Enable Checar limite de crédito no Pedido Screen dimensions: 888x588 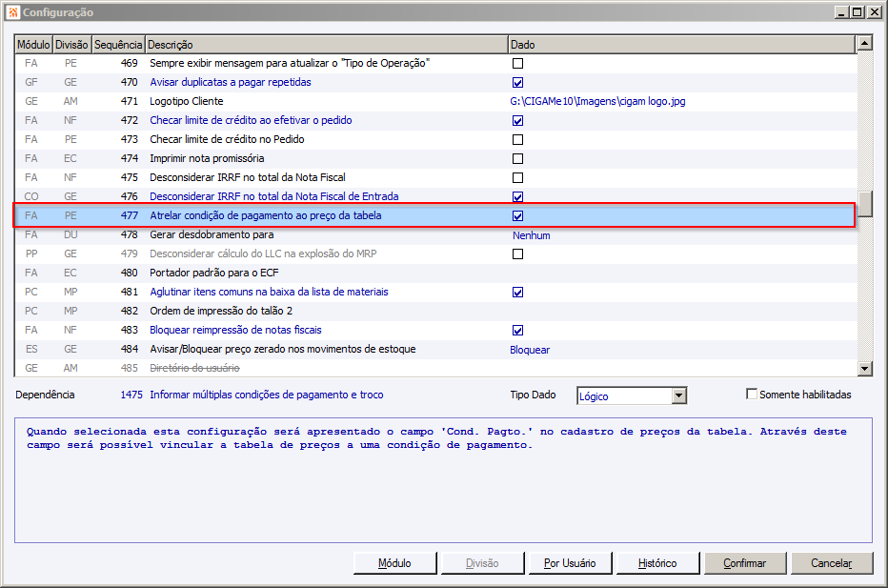click(x=517, y=139)
